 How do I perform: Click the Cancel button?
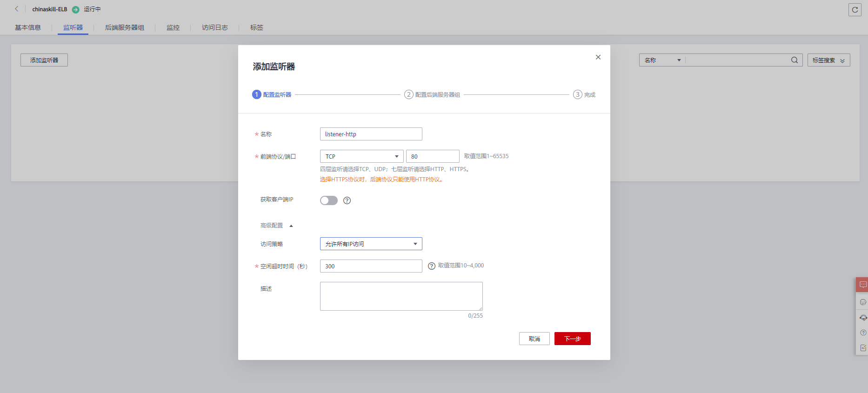(x=534, y=339)
